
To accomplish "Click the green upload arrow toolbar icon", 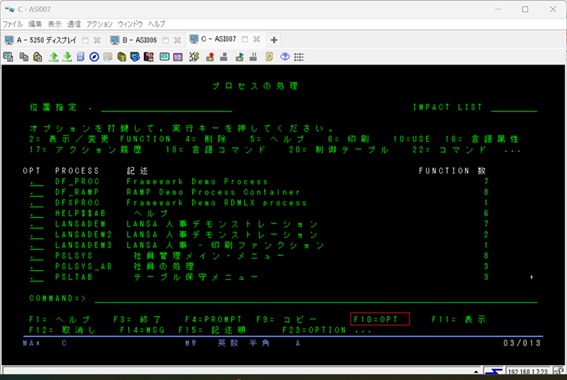I will (x=54, y=57).
